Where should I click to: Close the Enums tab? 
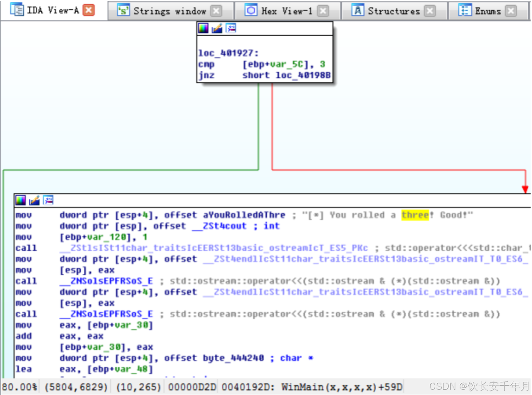point(511,11)
